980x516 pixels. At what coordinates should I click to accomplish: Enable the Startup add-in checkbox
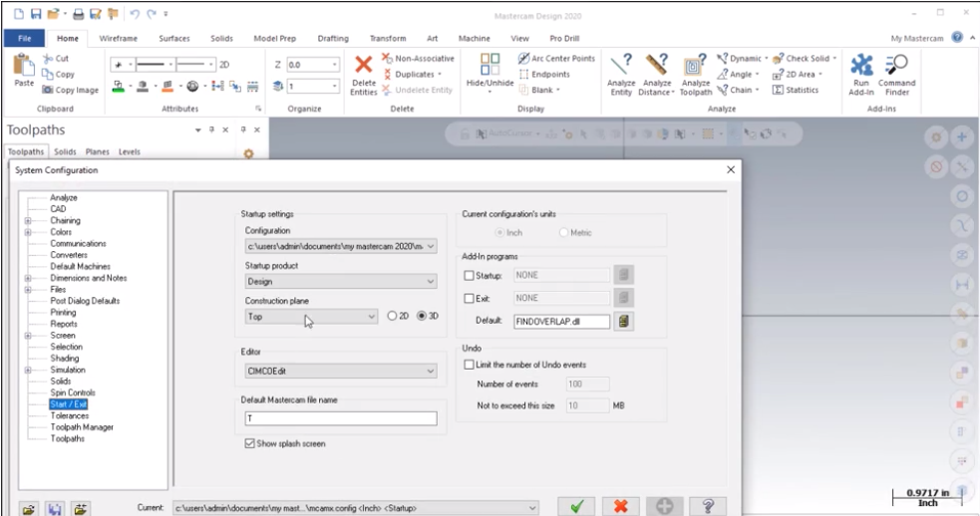coord(469,275)
